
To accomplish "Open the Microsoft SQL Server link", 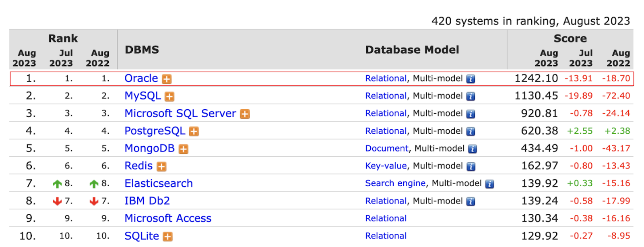I will coord(180,113).
